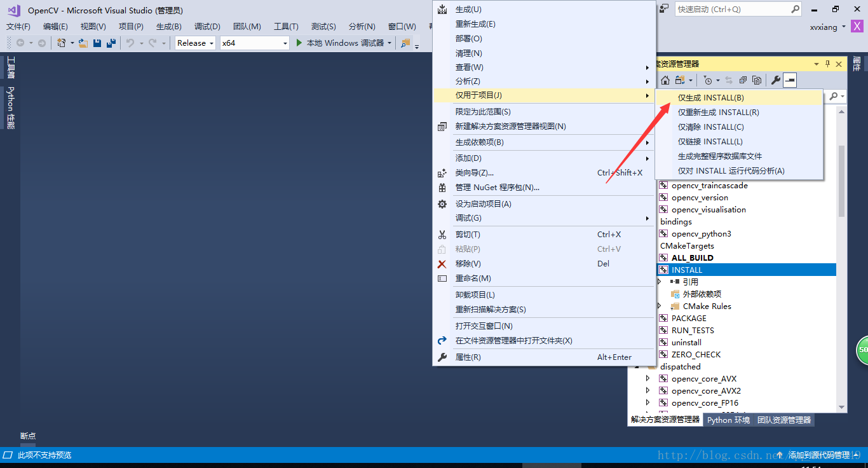Toggle auto-hide pin on Solution Explorer
Viewport: 868px width, 468px height.
click(827, 64)
